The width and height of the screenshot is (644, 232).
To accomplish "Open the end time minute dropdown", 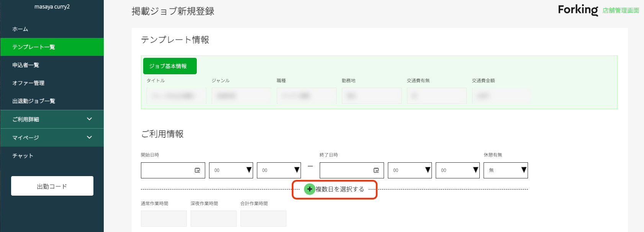I will (458, 170).
